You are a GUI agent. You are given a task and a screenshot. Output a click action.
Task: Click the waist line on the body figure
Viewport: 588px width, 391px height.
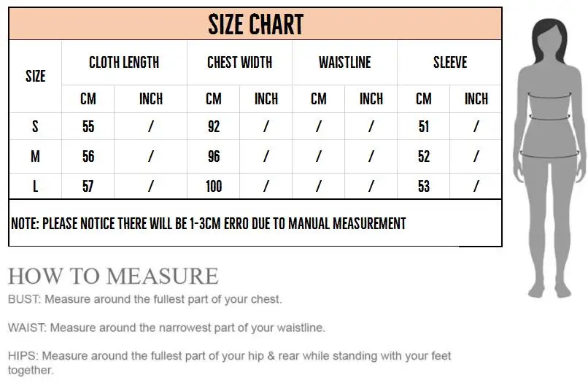550,117
